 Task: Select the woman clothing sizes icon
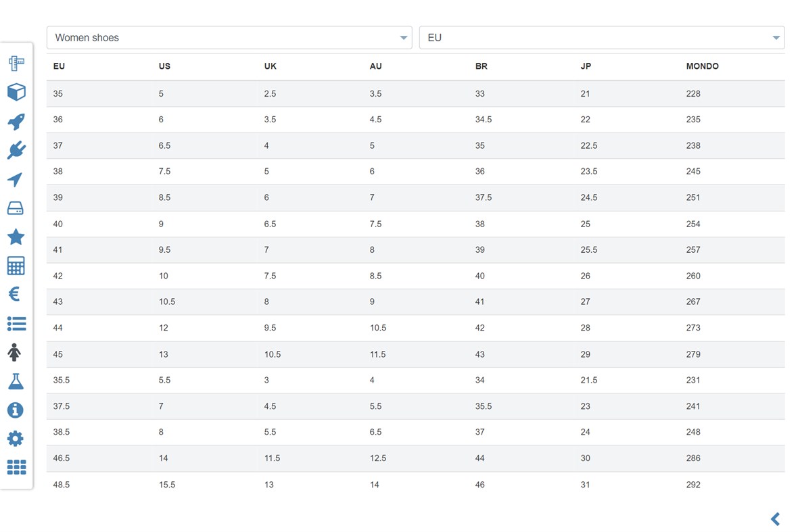point(15,352)
